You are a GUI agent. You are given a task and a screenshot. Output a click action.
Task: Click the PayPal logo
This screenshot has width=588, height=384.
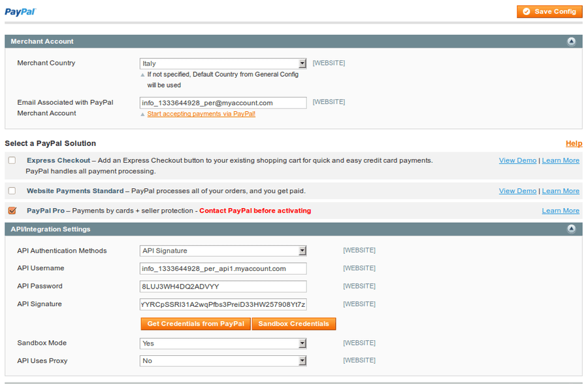pos(20,12)
